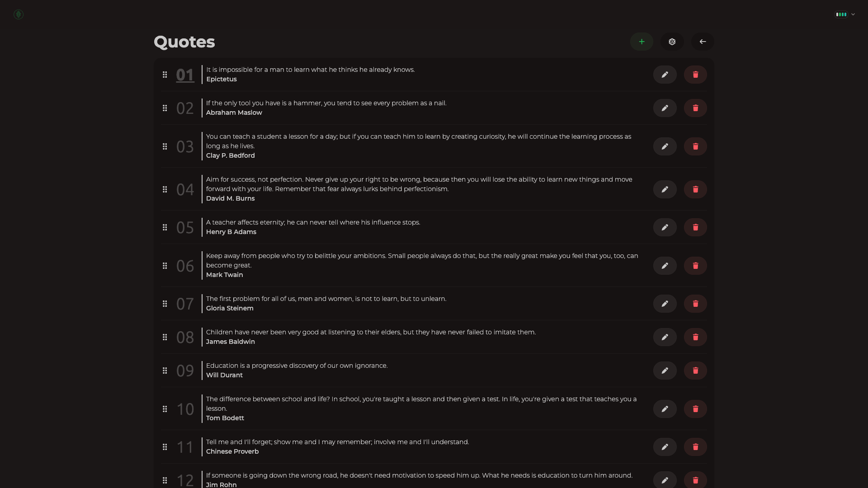Grab the drag handle for quote 06
This screenshot has height=488, width=868.
tap(165, 266)
